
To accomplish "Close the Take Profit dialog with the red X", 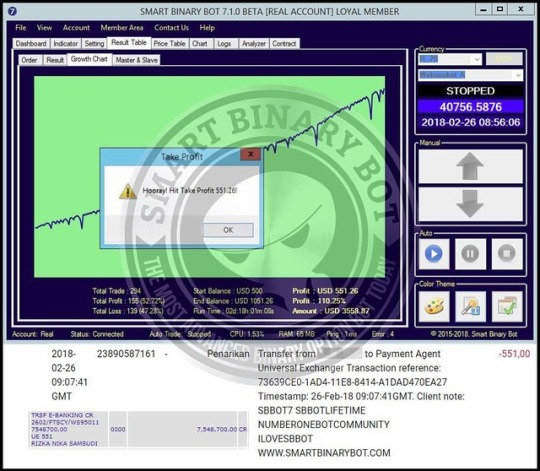I will 251,154.
